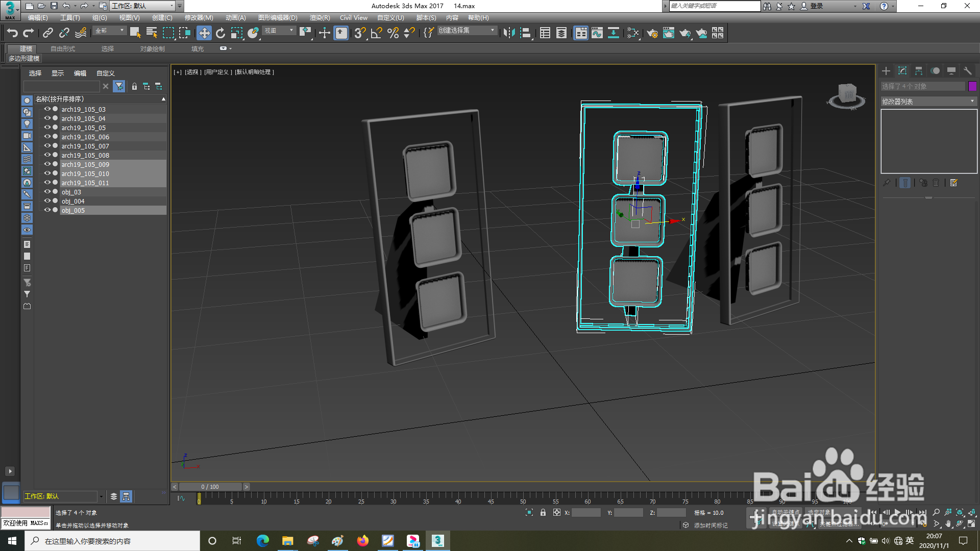This screenshot has height=551, width=980.
Task: Open the workspace selector dropdown in title bar
Action: (x=171, y=6)
